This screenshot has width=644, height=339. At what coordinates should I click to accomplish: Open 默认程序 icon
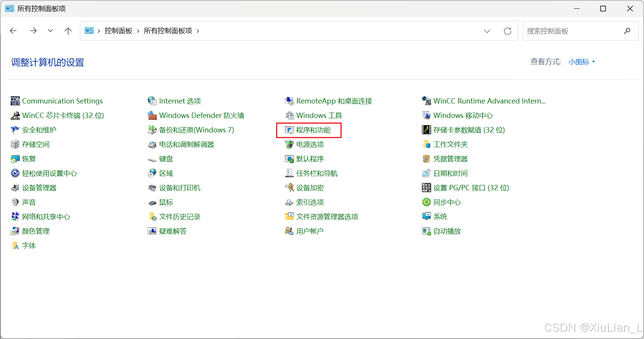click(x=289, y=159)
